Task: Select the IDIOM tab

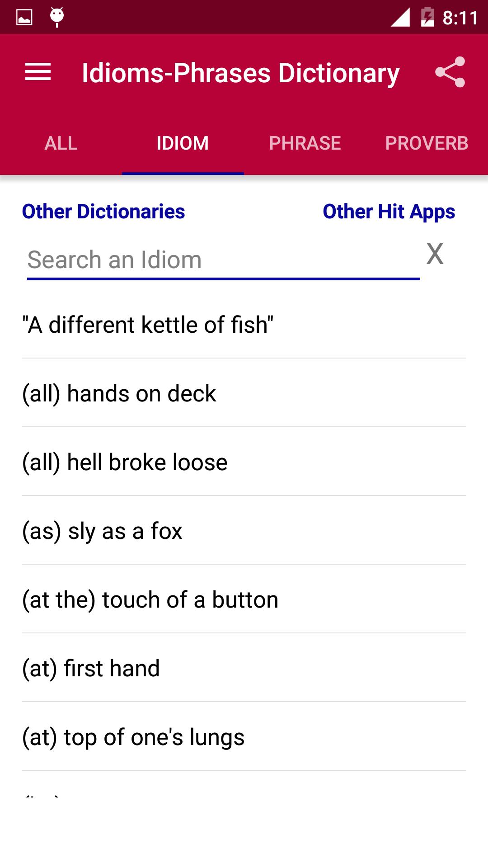Action: [183, 143]
